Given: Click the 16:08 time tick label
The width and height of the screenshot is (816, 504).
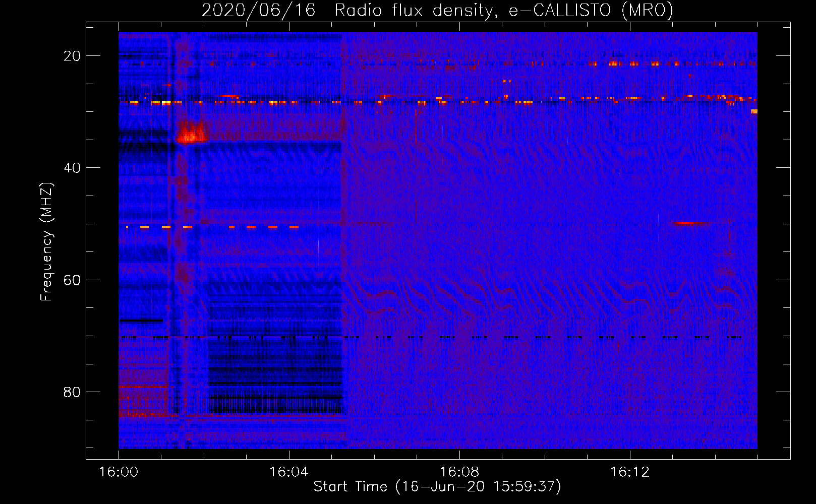Looking at the screenshot, I should point(459,472).
